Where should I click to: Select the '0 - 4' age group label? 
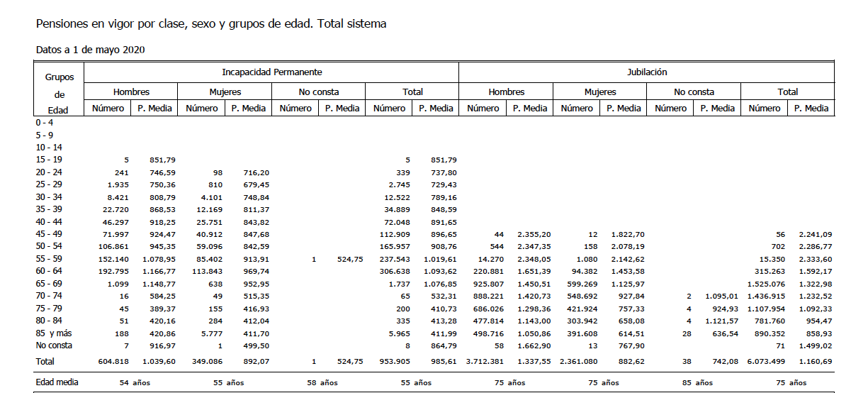45,123
